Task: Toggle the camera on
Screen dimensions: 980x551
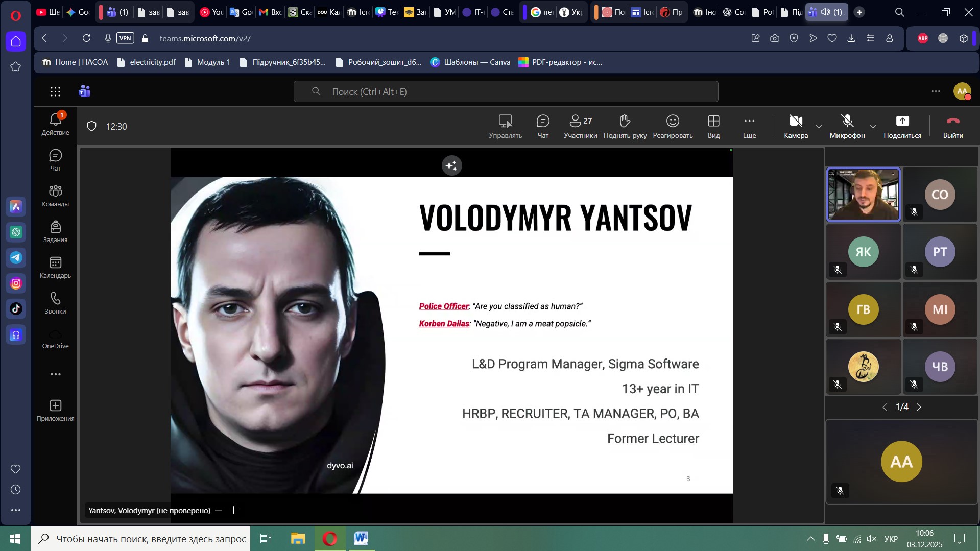Action: pos(795,126)
